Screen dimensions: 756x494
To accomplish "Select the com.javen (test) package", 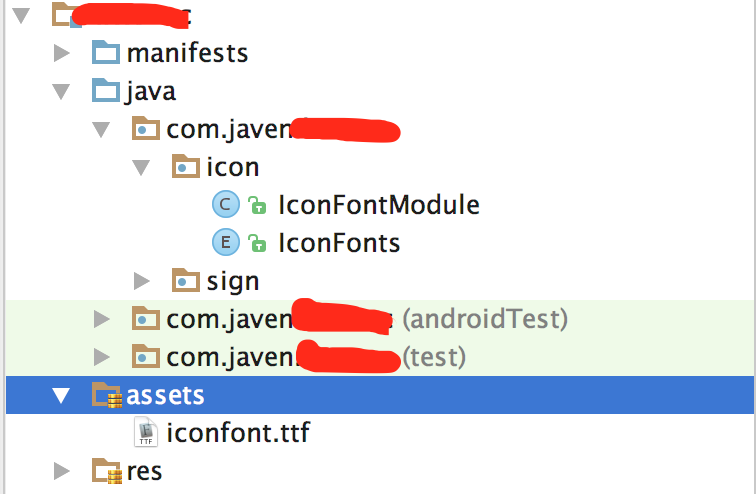I will coord(316,357).
